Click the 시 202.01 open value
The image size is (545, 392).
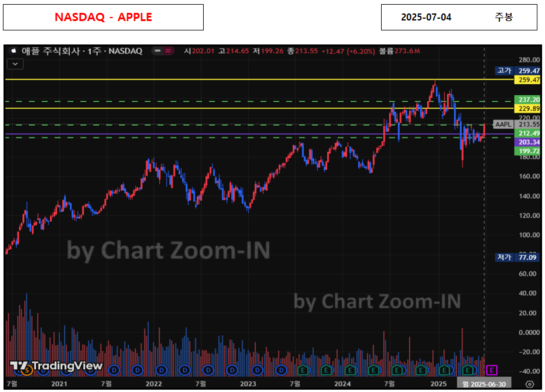tap(199, 51)
